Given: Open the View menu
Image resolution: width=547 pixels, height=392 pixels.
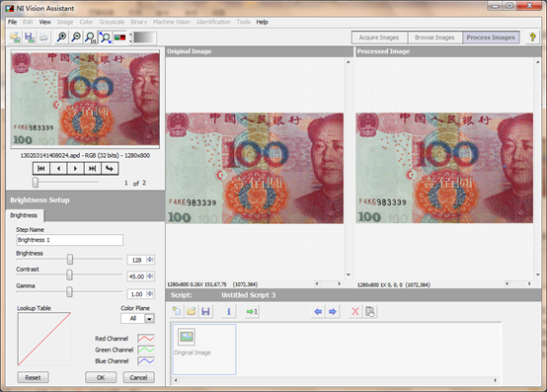Looking at the screenshot, I should (x=44, y=22).
